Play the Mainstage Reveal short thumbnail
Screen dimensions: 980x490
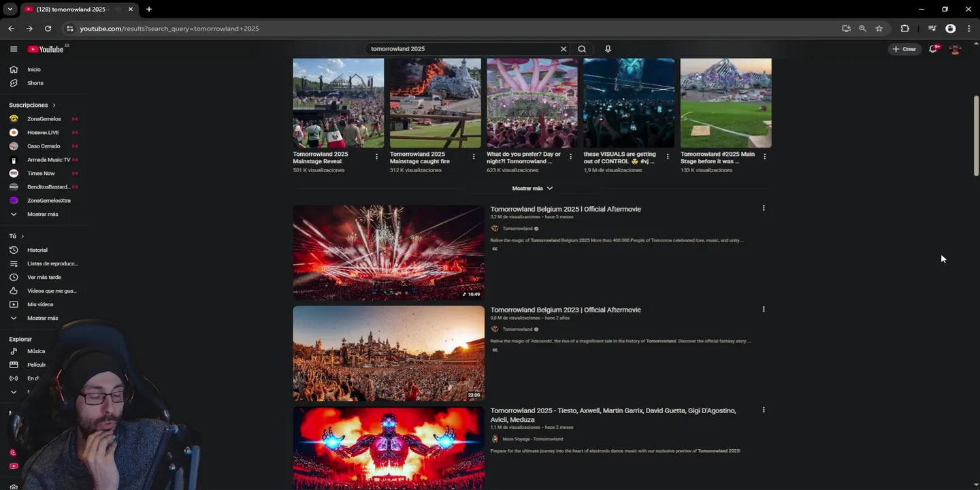338,103
